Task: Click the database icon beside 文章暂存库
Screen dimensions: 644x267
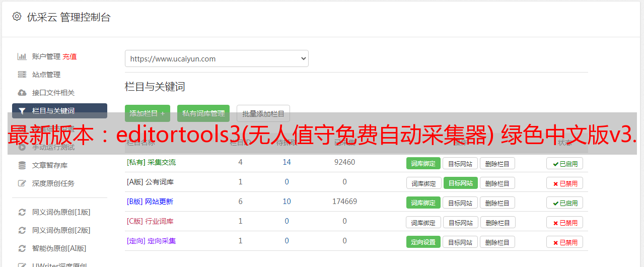Action: coord(22,165)
